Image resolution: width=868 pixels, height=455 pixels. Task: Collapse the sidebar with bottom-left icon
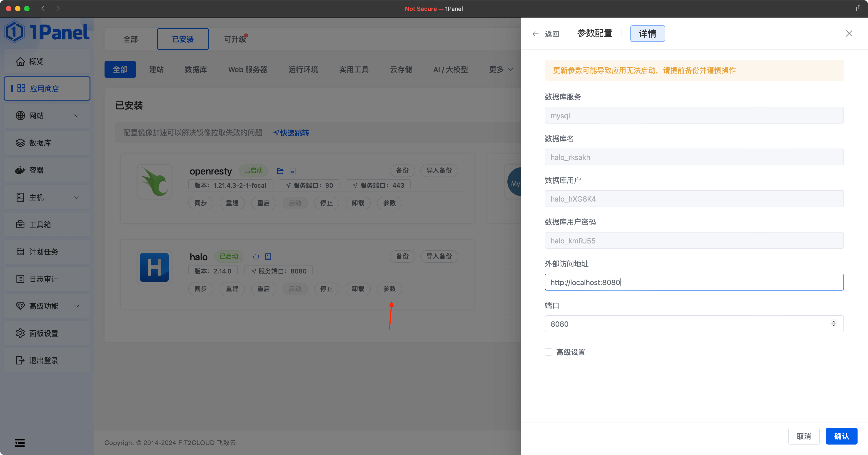click(20, 442)
